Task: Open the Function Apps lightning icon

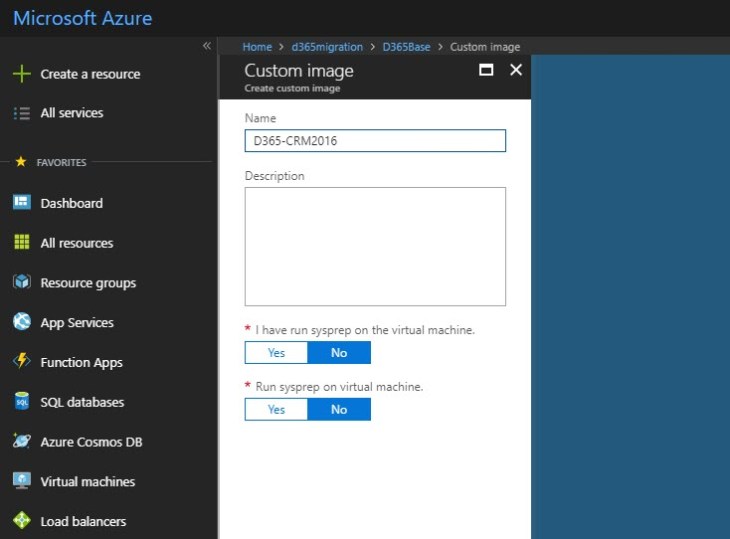Action: click(21, 362)
